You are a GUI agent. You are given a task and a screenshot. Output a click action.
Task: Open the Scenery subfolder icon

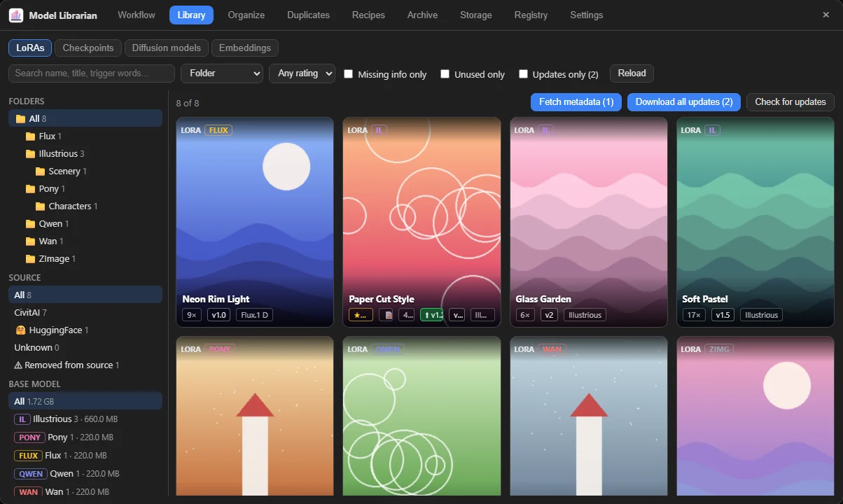[40, 171]
